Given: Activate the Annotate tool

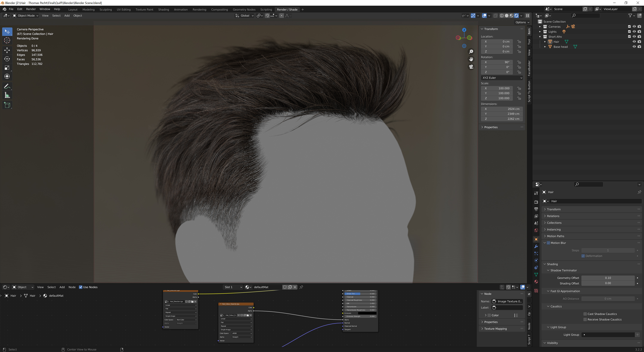Looking at the screenshot, I should [x=7, y=86].
